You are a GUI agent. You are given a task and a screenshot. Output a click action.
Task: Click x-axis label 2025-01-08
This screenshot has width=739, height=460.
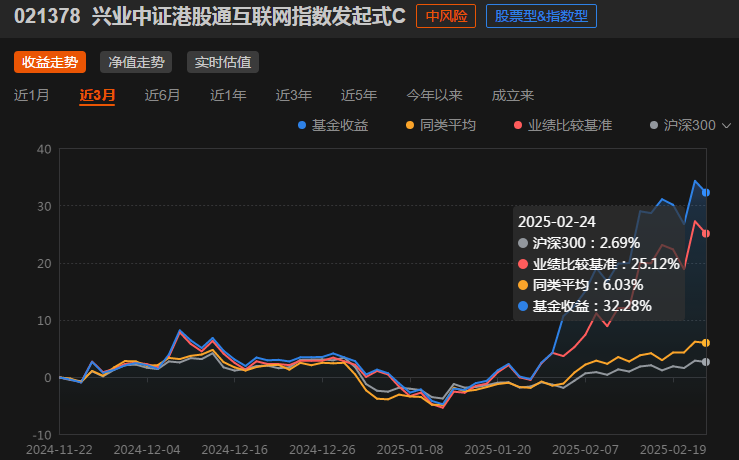click(410, 450)
